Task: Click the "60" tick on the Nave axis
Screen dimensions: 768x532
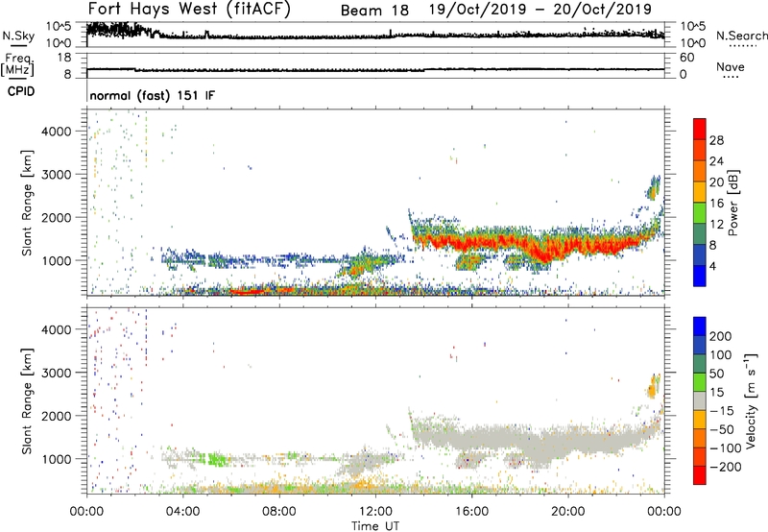Action: 686,58
